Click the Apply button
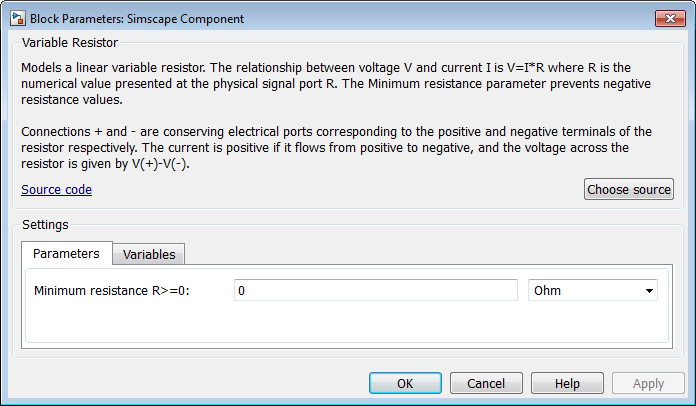This screenshot has width=696, height=406. [648, 384]
